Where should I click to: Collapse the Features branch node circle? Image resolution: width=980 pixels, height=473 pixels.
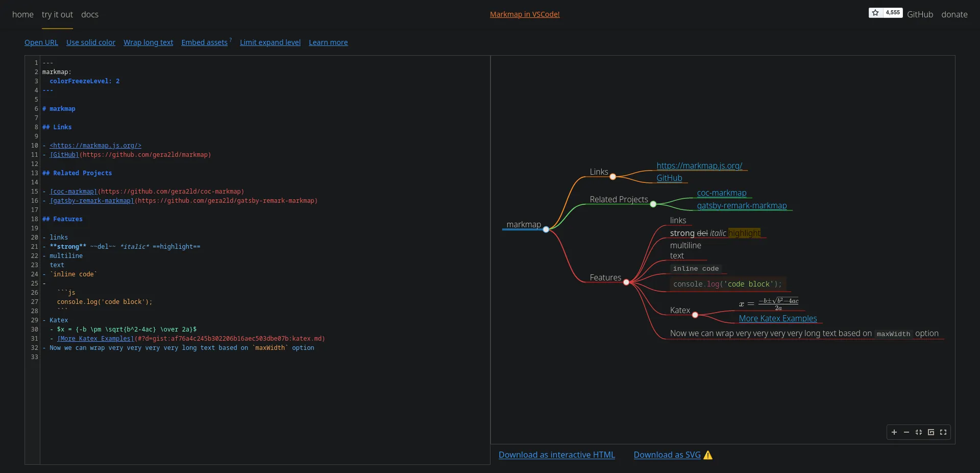point(626,282)
